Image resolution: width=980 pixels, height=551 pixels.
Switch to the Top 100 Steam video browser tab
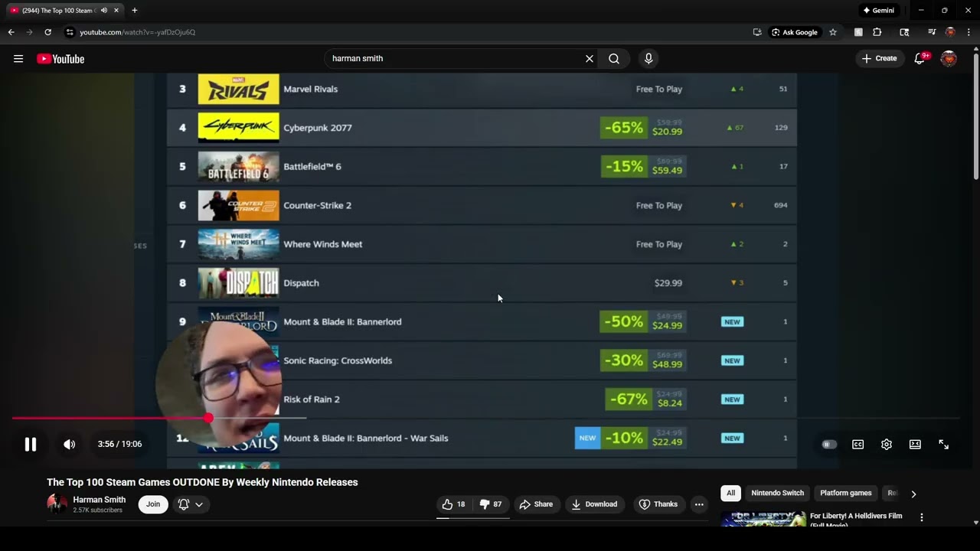pyautogui.click(x=64, y=11)
